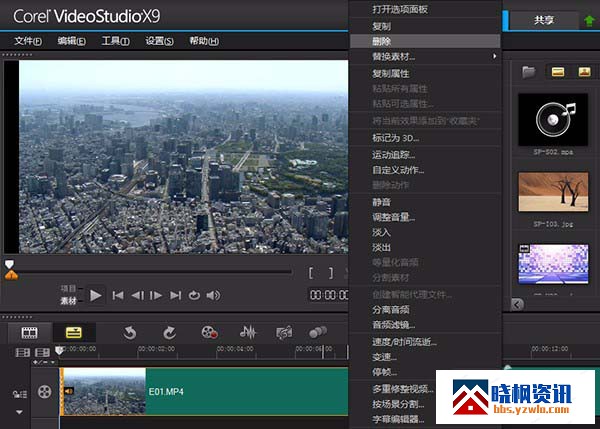Open chapter point dropdown arrow
Viewport: 600px width, 429px height.
53,362
